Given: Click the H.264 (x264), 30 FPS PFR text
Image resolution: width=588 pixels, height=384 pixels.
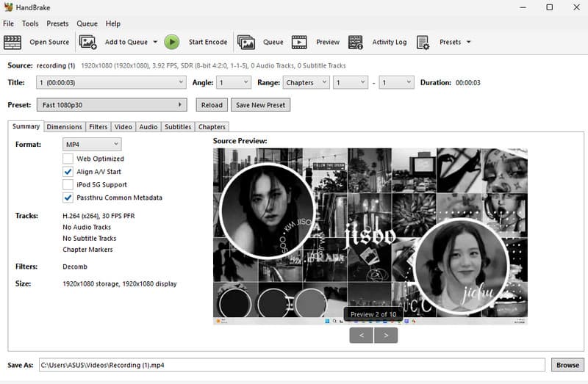Looking at the screenshot, I should click(98, 216).
